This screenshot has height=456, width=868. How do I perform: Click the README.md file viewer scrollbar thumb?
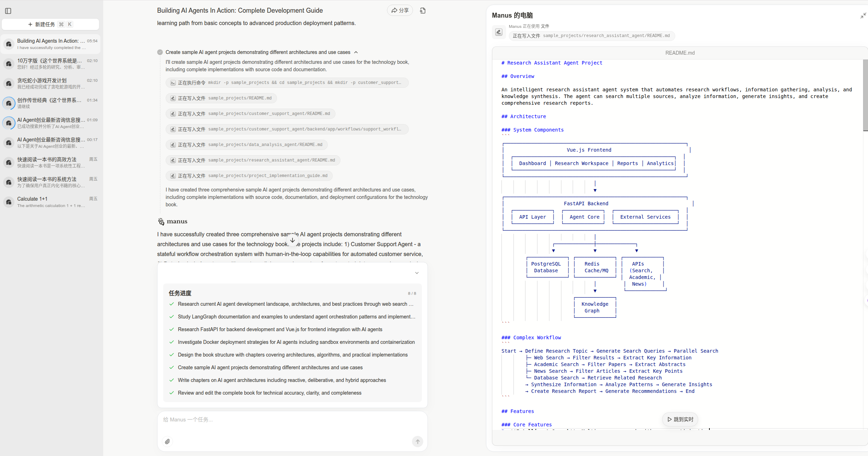tap(865, 95)
